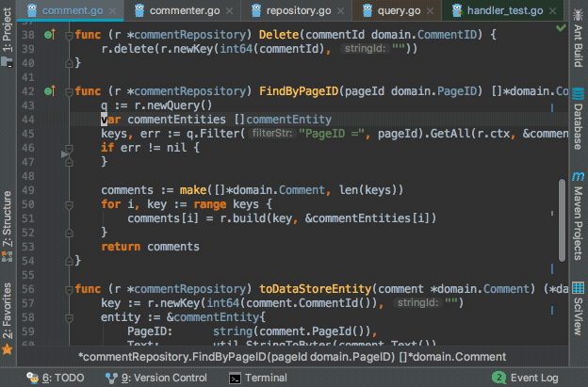Viewport: 588px width, 387px height.
Task: Fold the for-range loop block at line 50
Action: coord(70,204)
